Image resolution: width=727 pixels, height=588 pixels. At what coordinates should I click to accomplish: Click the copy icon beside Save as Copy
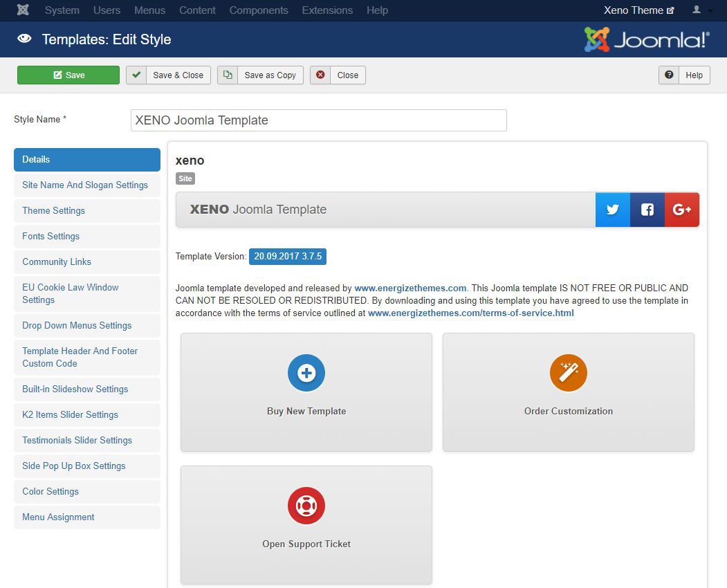click(228, 75)
